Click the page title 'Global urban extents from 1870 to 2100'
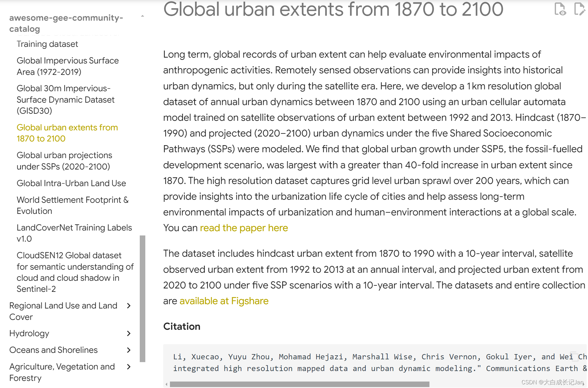This screenshot has height=388, width=588. coord(333,9)
